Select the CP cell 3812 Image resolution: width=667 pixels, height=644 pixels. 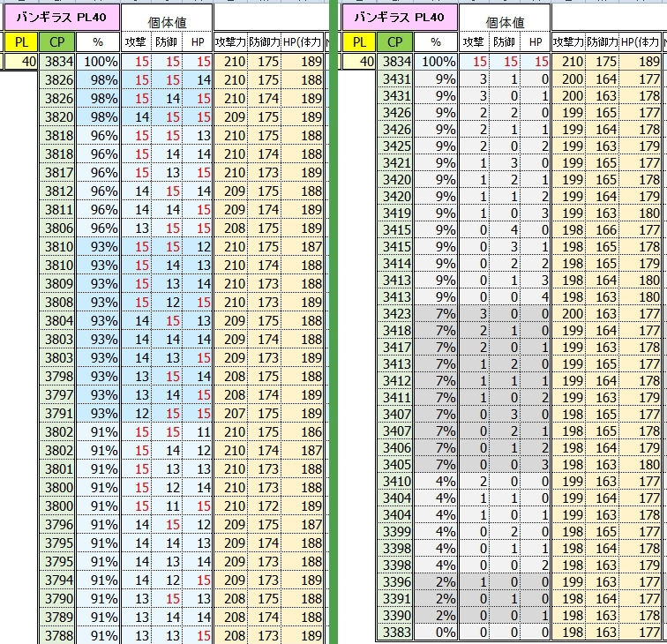click(x=57, y=191)
